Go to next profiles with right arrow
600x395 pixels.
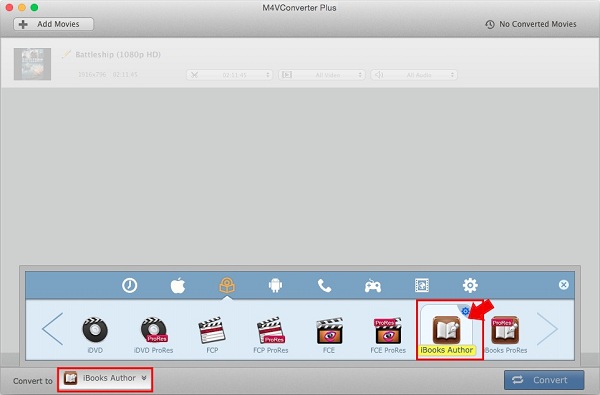pyautogui.click(x=548, y=329)
